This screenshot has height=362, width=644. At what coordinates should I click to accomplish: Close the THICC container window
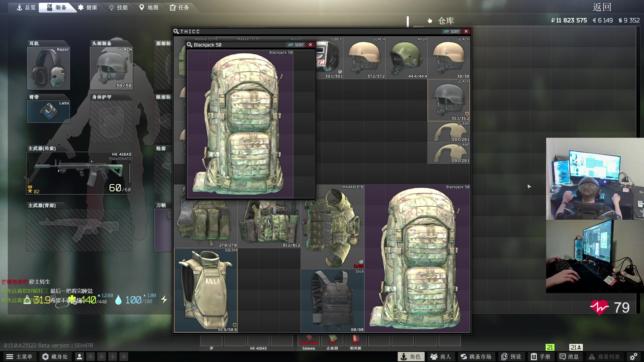(466, 31)
